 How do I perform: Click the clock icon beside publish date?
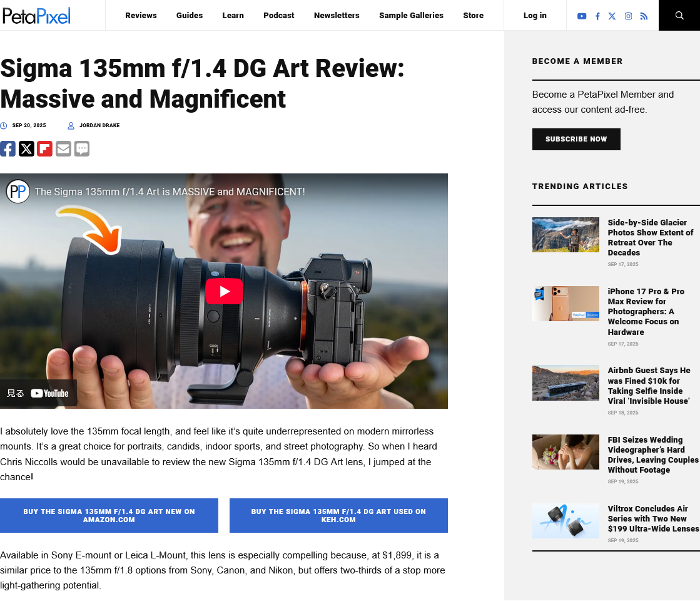pyautogui.click(x=4, y=126)
